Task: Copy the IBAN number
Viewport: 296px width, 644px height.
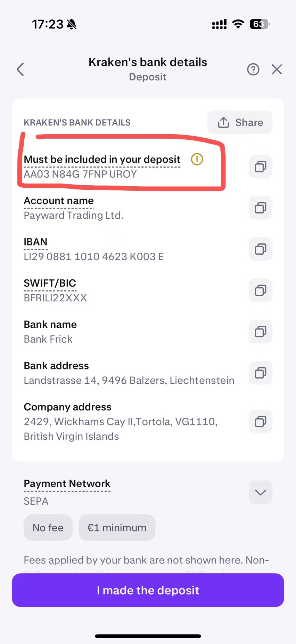Action: 261,249
